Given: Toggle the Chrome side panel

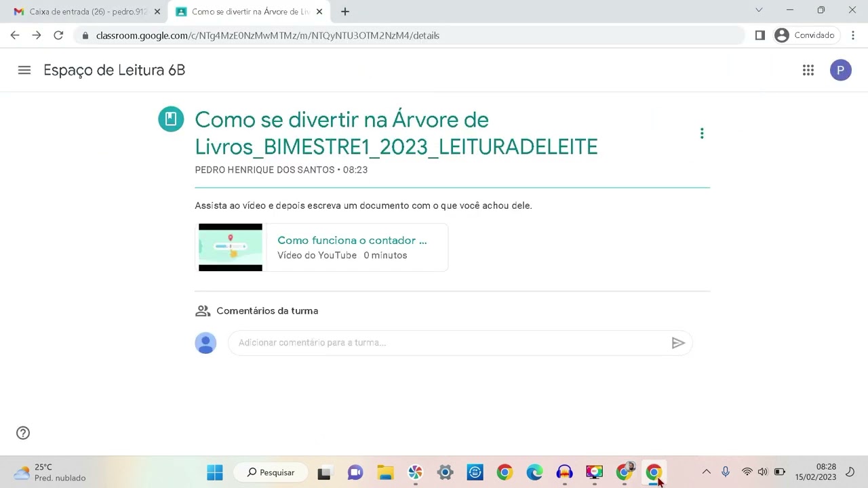Looking at the screenshot, I should click(760, 35).
